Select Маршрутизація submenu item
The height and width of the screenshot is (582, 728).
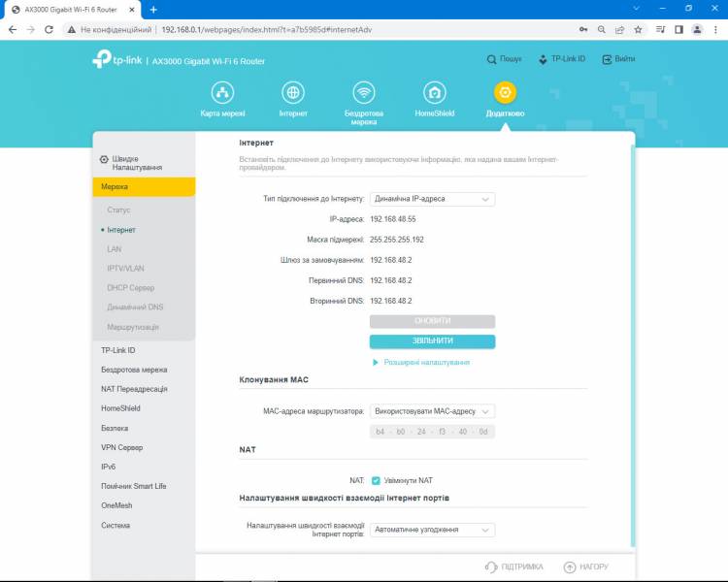133,327
